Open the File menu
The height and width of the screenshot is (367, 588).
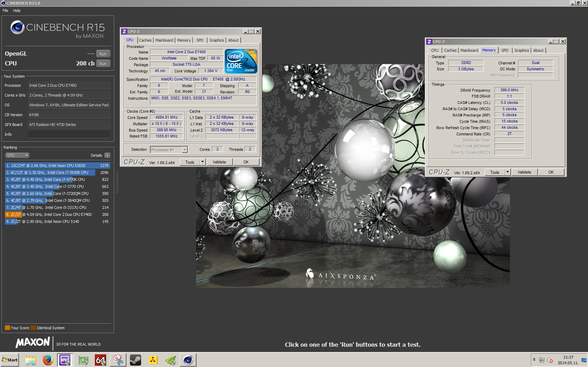click(x=5, y=10)
